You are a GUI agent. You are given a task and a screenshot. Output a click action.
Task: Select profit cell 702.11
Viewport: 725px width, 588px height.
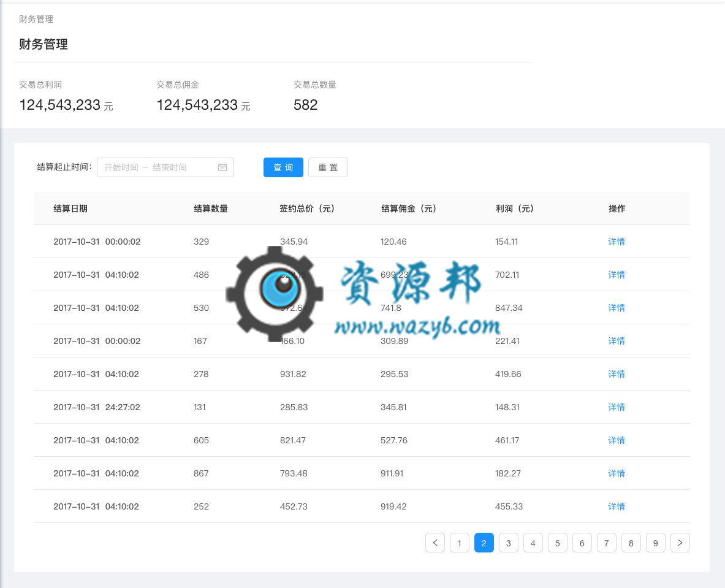point(507,275)
